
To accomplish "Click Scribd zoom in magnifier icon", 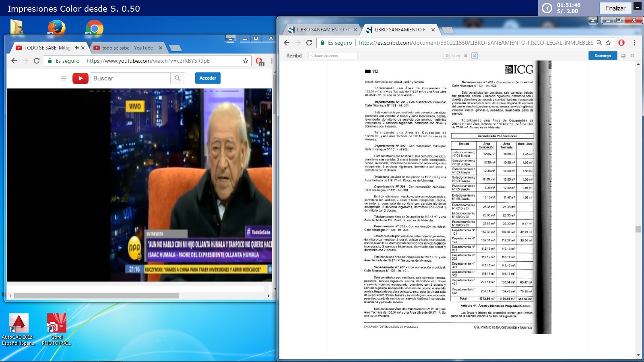I will [x=466, y=56].
